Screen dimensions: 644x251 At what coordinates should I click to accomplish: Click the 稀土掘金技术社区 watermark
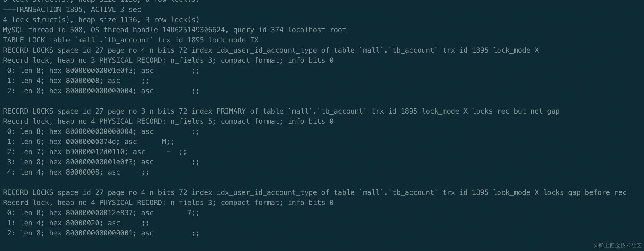pyautogui.click(x=617, y=246)
